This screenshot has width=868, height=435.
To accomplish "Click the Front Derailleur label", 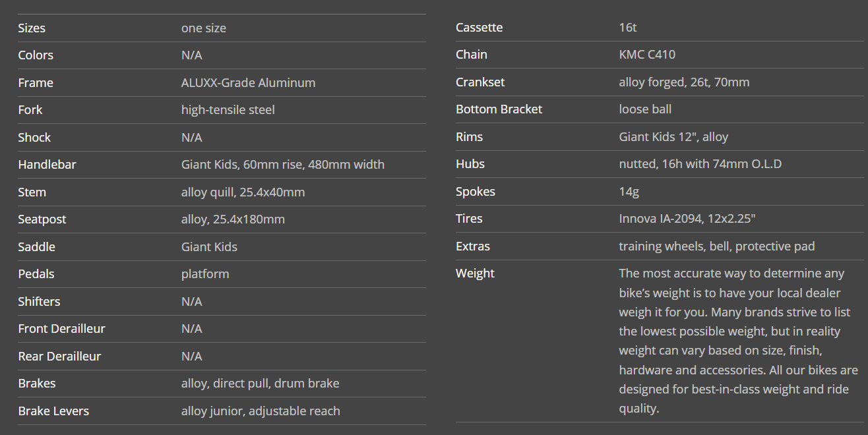I will pos(61,329).
